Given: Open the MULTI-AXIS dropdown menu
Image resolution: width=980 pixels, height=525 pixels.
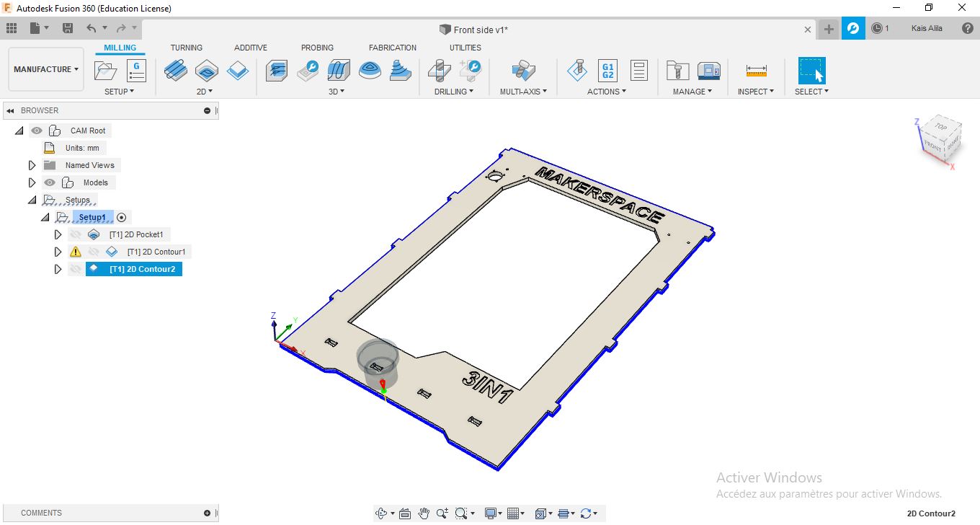Looking at the screenshot, I should point(524,92).
